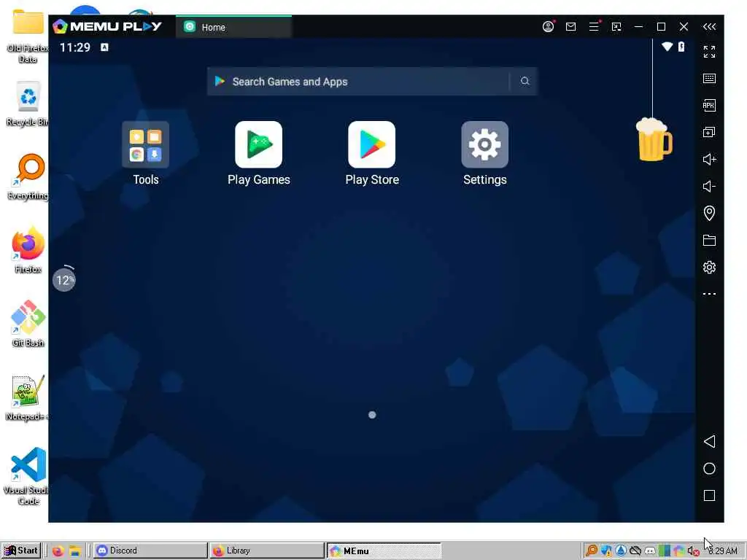Viewport: 747px width, 560px height.
Task: Launch the Play Games app
Action: coord(259,144)
